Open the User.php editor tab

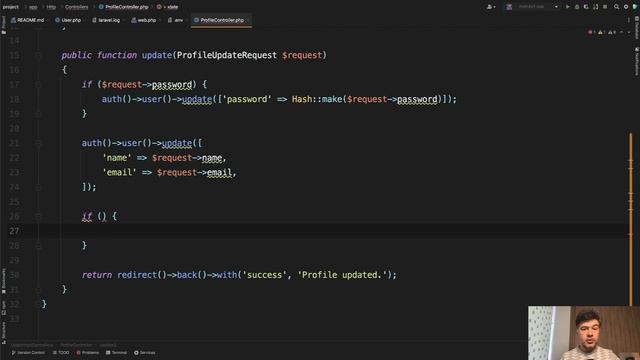coord(69,20)
